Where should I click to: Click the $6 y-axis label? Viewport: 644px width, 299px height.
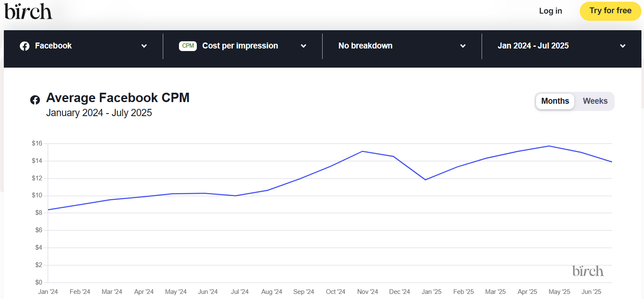pos(38,230)
